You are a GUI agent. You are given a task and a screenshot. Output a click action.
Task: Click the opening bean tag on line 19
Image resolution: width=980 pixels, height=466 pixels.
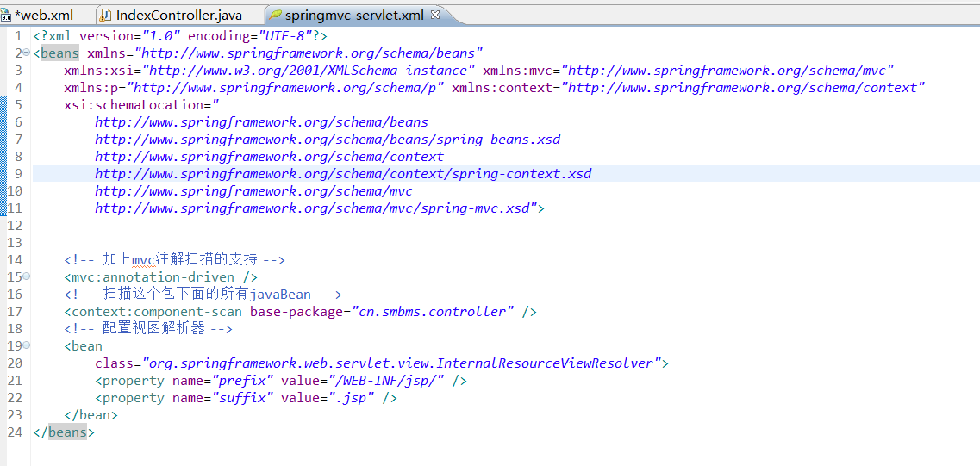(83, 345)
